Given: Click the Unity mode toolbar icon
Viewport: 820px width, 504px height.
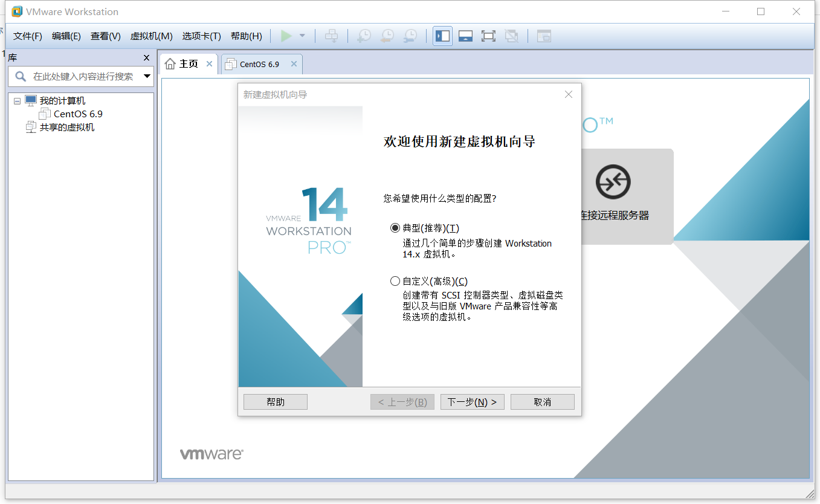Looking at the screenshot, I should point(511,36).
